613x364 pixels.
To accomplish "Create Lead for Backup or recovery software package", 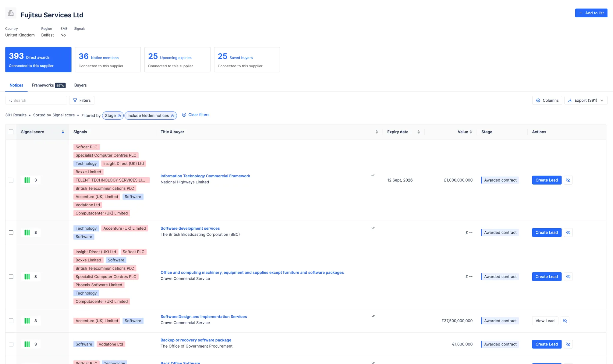I will tap(547, 344).
